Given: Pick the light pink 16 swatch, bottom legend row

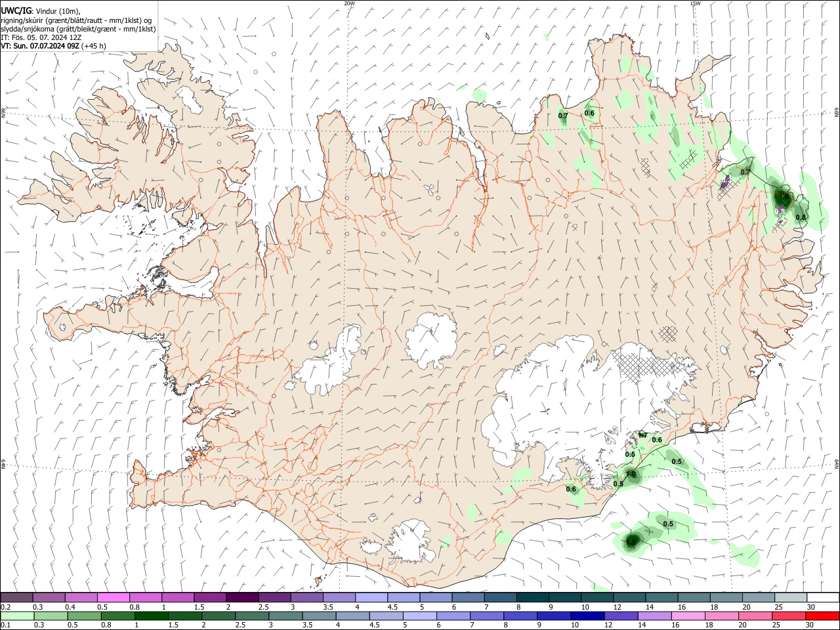Looking at the screenshot, I should point(688,616).
